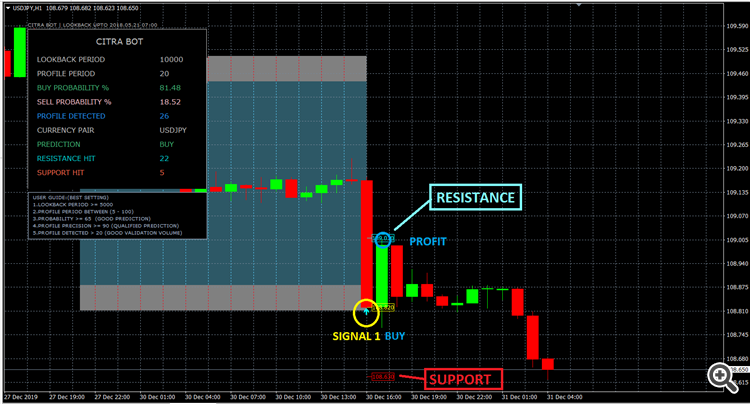
Task: Click guide line 2.PROFILE PERIOD BETWEEN (5 - 100)
Action: tap(83, 212)
